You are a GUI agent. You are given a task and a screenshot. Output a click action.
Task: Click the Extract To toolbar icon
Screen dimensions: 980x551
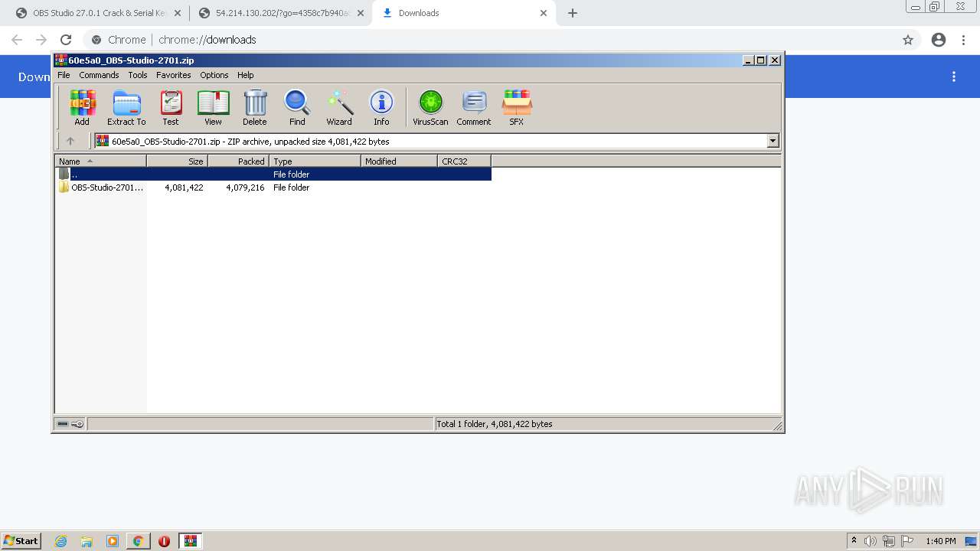(126, 107)
